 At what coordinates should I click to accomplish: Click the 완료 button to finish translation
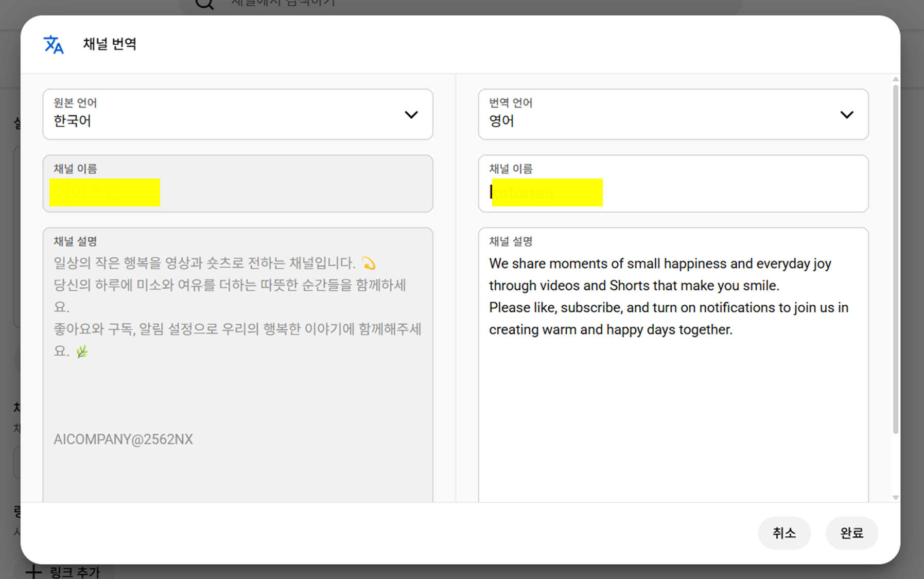851,533
